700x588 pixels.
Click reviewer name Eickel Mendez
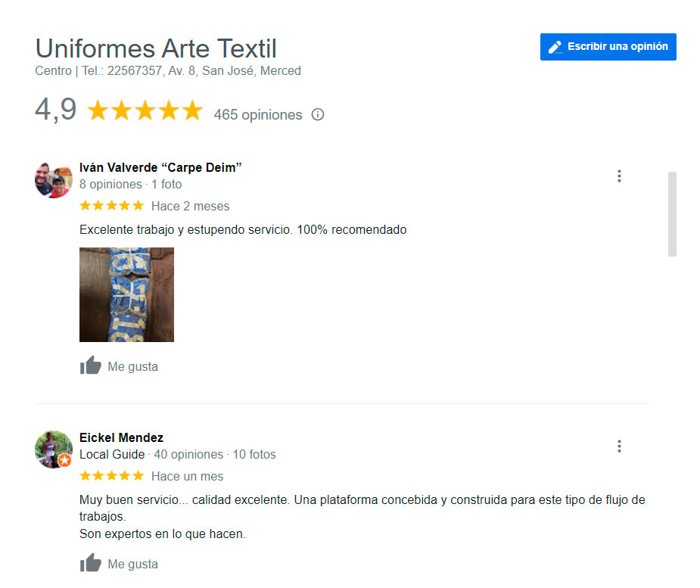[x=121, y=437]
